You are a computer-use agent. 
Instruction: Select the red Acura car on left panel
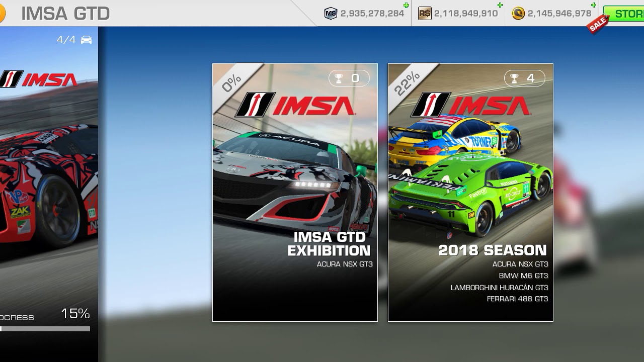coord(48,186)
